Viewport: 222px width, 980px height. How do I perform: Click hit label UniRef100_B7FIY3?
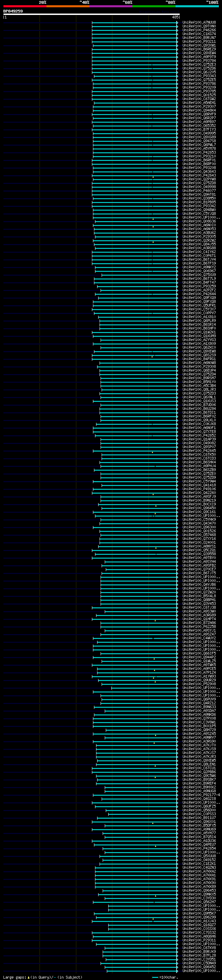tap(199, 129)
